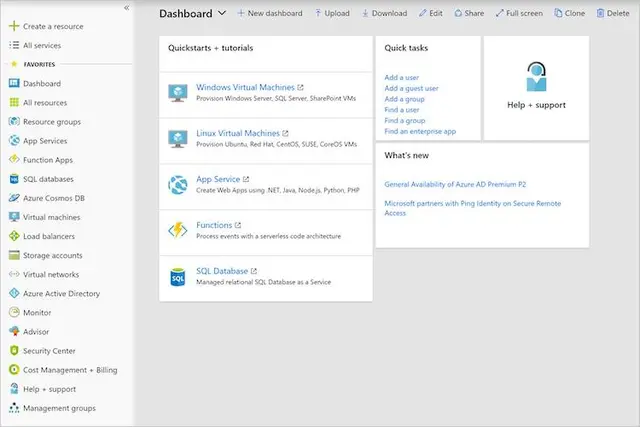Click Share in the dashboard toolbar
The width and height of the screenshot is (640, 427).
pyautogui.click(x=469, y=13)
